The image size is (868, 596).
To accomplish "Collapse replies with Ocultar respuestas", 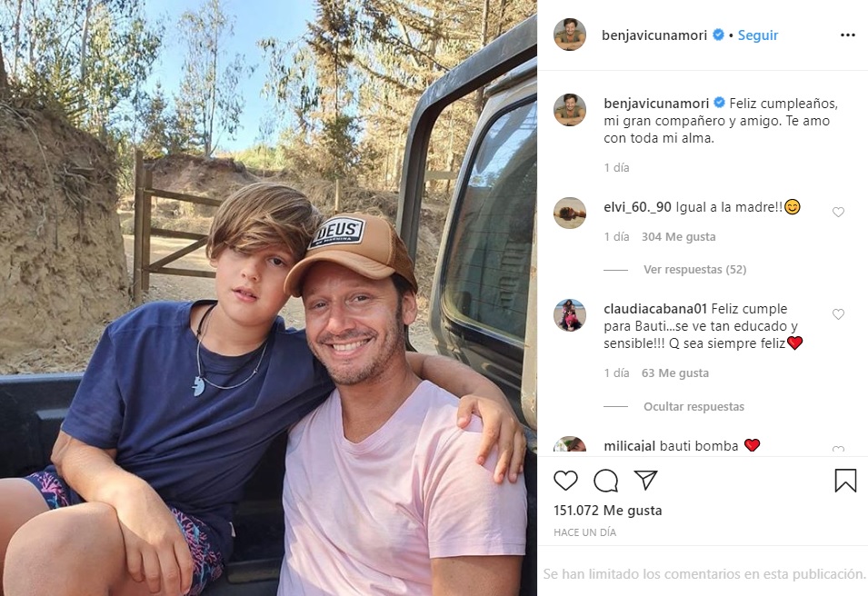I will (x=693, y=407).
